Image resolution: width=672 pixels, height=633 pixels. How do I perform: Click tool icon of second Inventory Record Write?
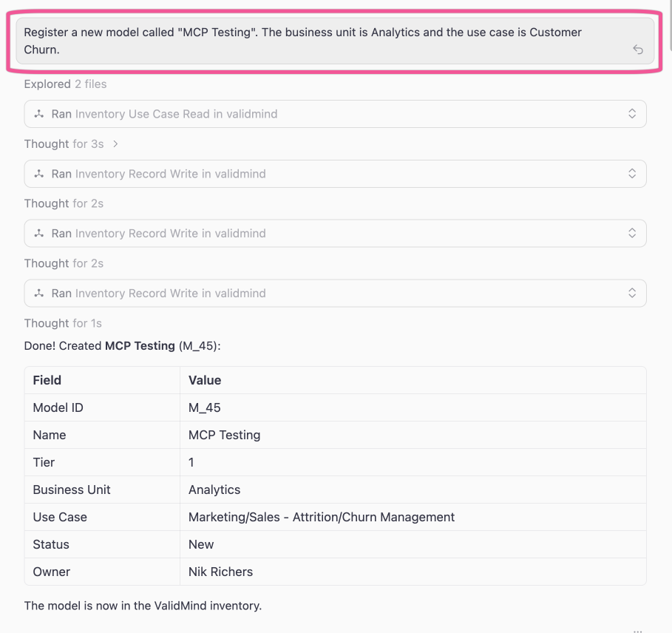[39, 233]
